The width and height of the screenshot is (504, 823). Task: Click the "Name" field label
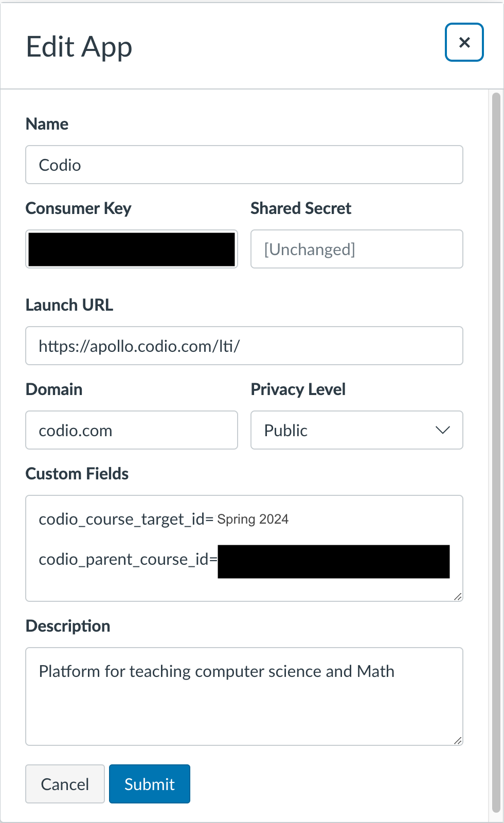pos(47,124)
